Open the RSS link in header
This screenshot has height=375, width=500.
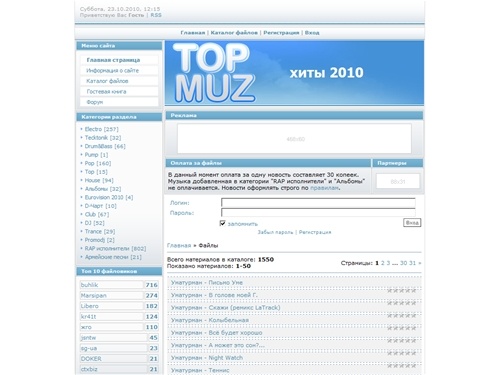156,15
